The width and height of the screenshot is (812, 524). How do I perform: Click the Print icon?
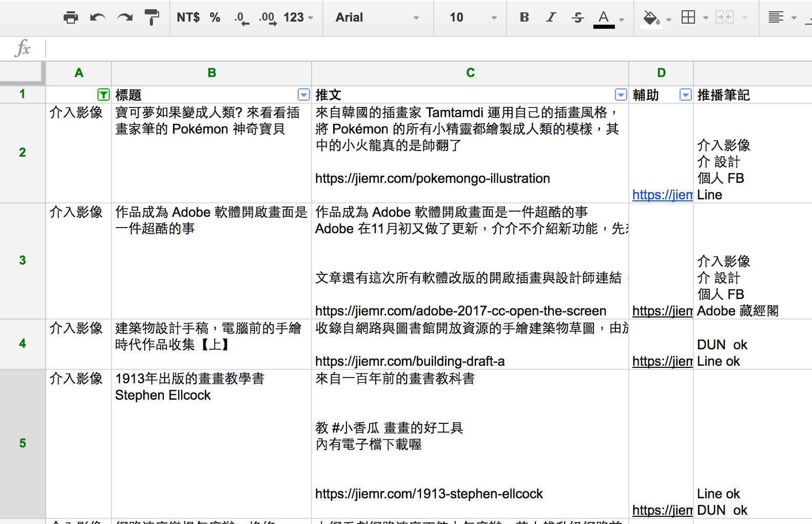pyautogui.click(x=70, y=17)
